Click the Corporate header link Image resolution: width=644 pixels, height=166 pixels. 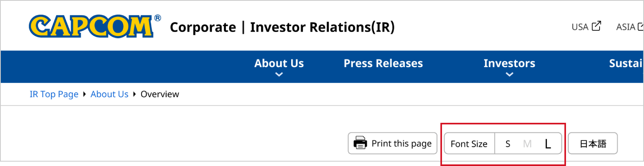[203, 27]
